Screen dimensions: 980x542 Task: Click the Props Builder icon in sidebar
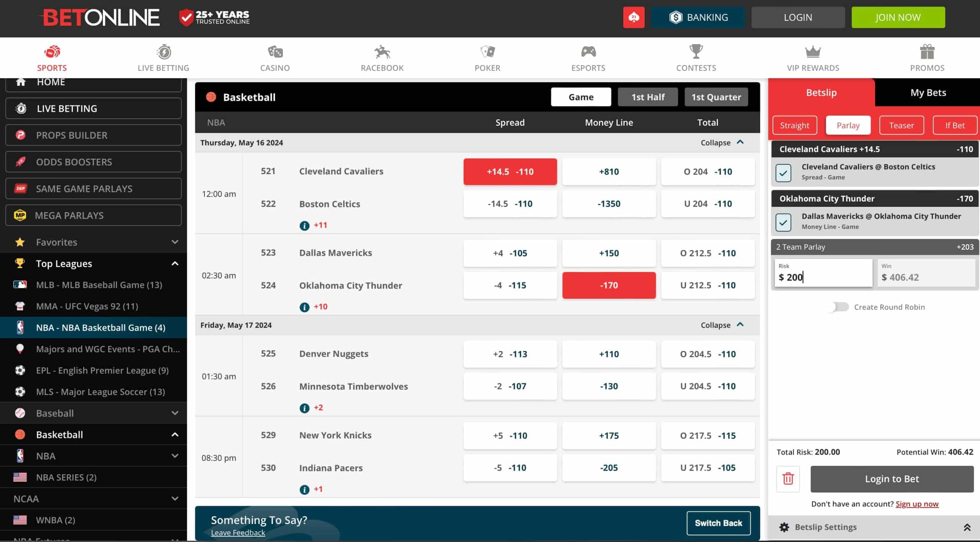coord(20,135)
